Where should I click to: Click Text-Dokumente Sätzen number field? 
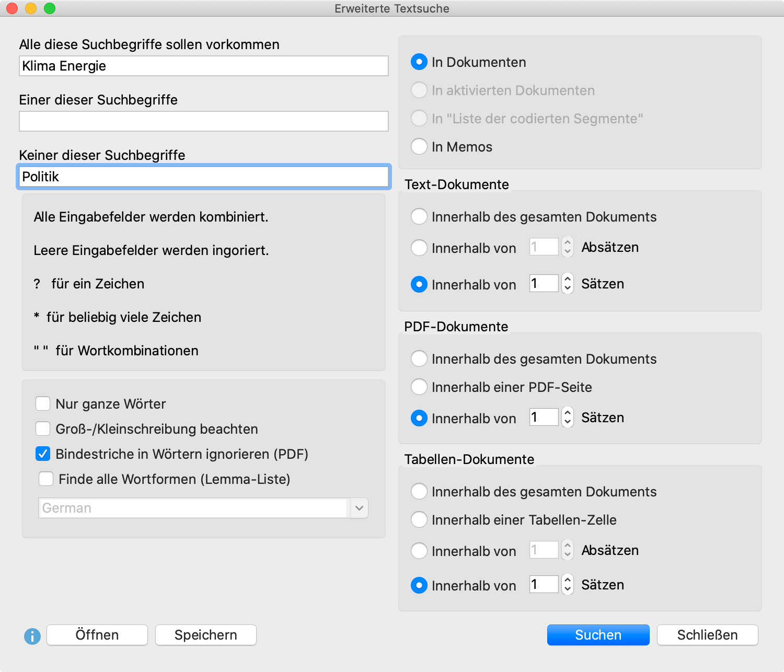(544, 284)
